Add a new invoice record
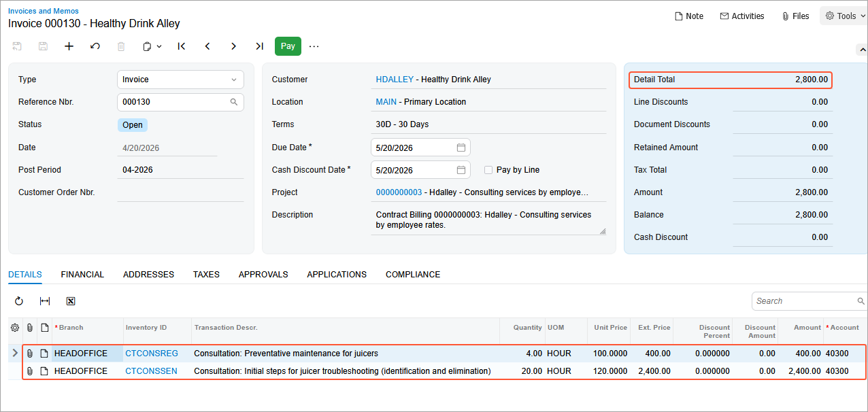868x412 pixels. (x=68, y=46)
